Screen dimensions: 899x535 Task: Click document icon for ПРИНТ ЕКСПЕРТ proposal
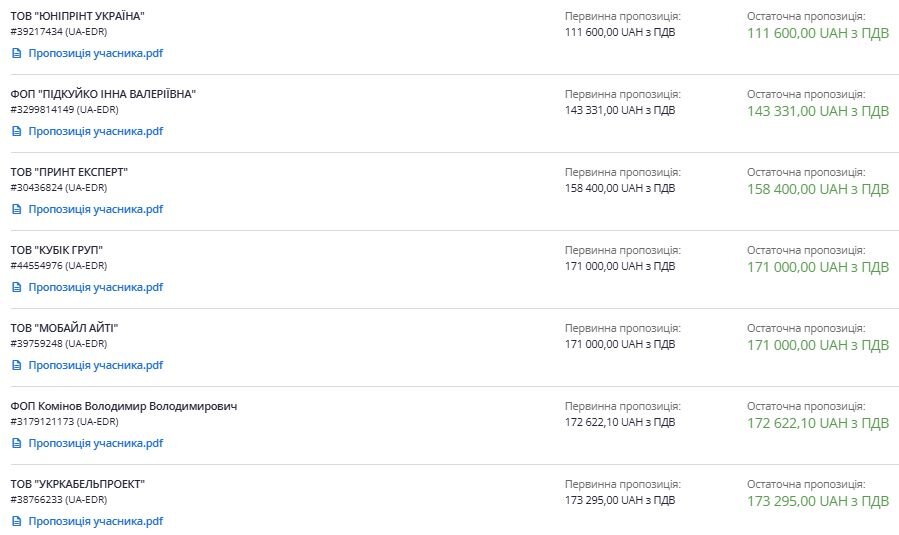(x=16, y=209)
